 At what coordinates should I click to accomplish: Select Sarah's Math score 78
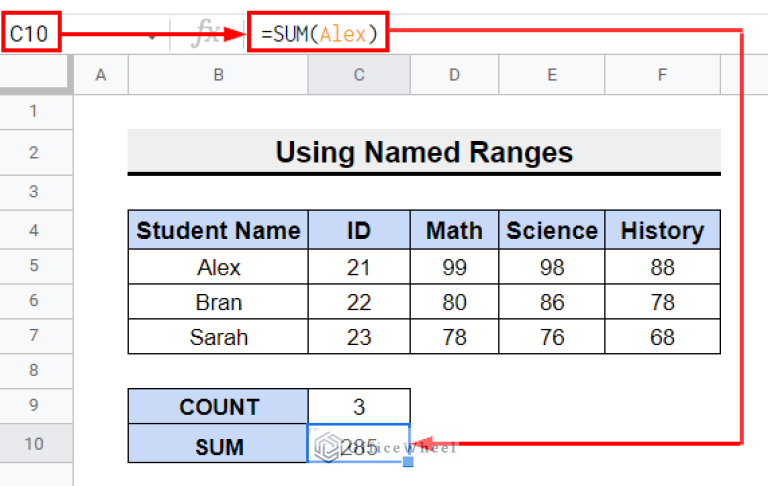click(x=455, y=337)
